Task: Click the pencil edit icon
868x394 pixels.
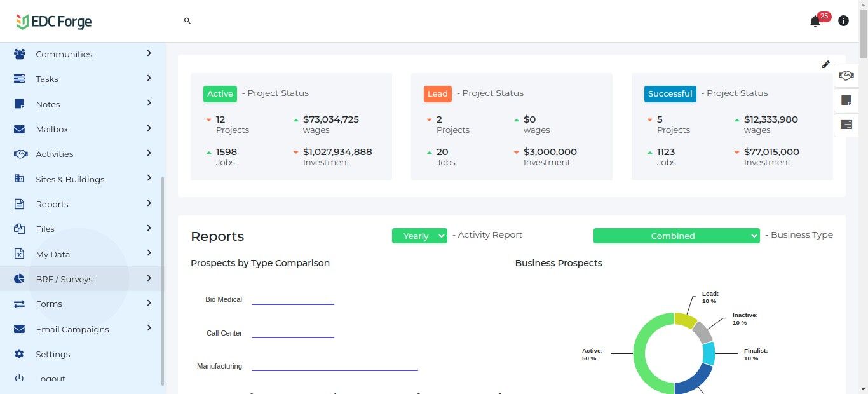Action: (825, 64)
